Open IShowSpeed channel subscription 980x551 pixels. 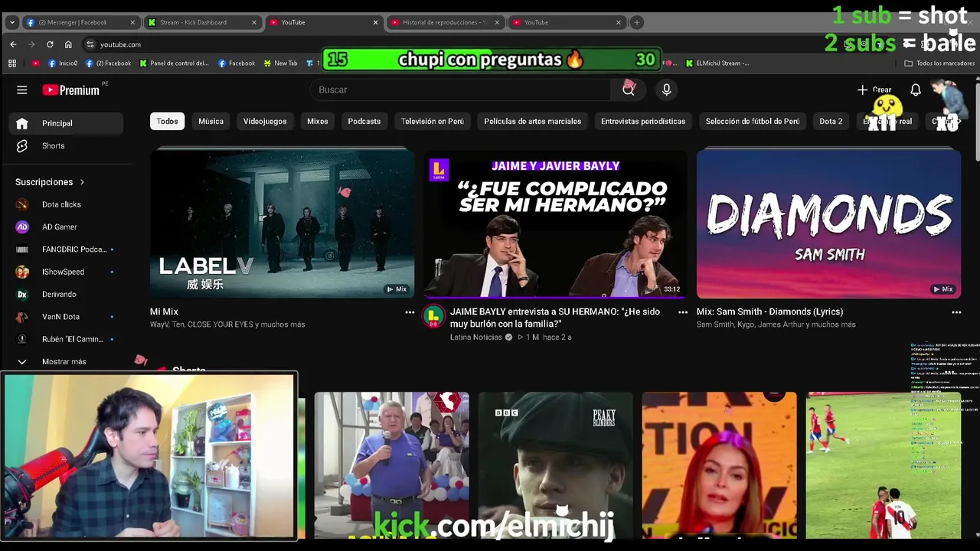click(x=67, y=272)
